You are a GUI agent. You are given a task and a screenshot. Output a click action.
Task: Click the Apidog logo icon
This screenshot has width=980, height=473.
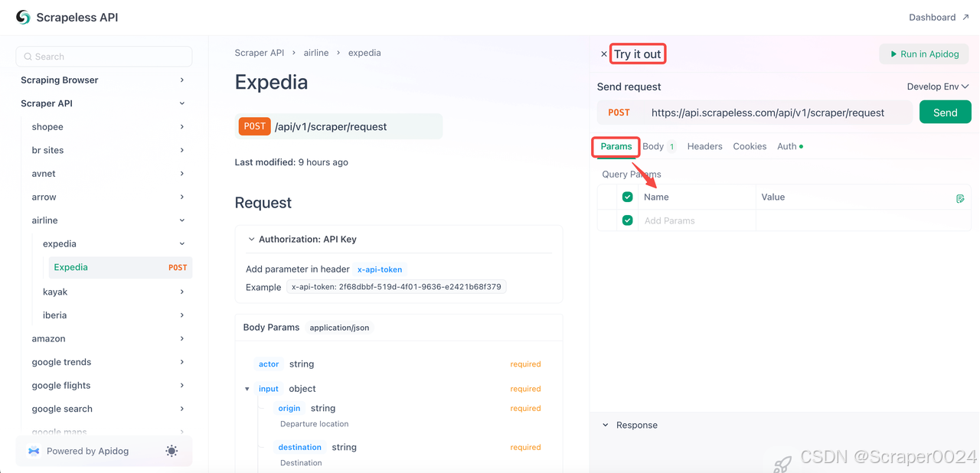point(34,451)
